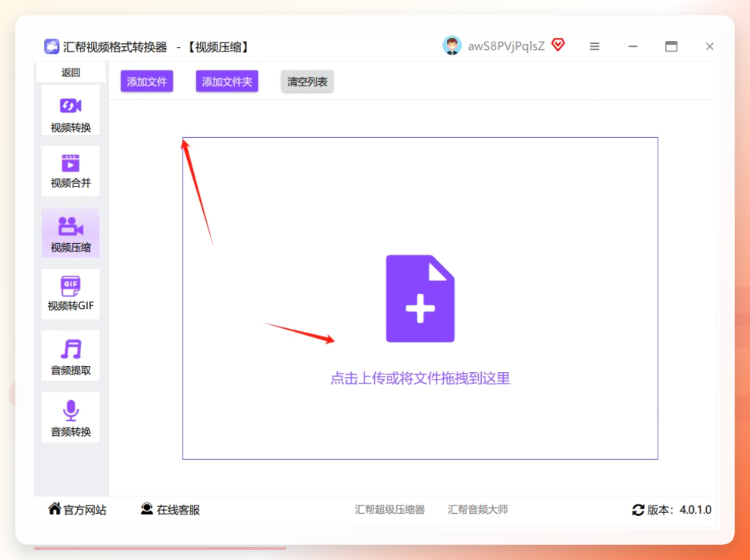Click 点击上传或将文件拖拽到这里 text

click(420, 379)
